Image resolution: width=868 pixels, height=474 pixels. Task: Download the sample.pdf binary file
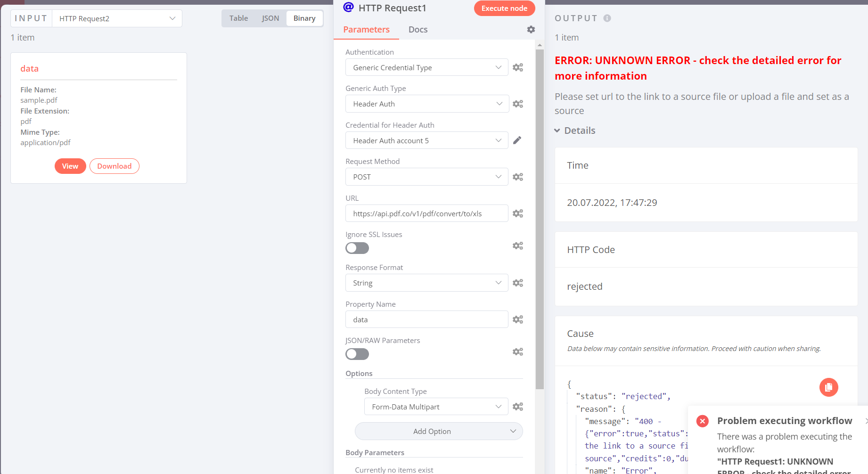(x=115, y=166)
